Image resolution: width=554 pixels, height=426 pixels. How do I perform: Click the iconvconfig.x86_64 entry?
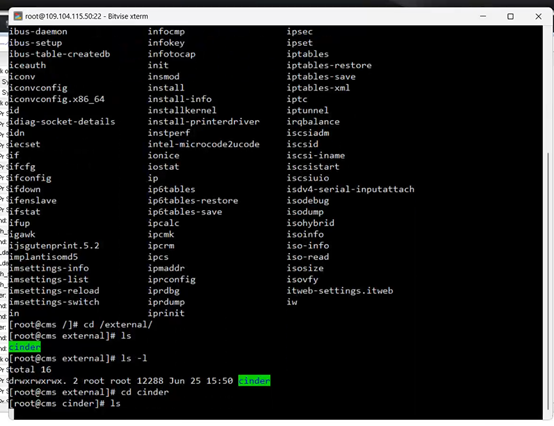tap(57, 99)
